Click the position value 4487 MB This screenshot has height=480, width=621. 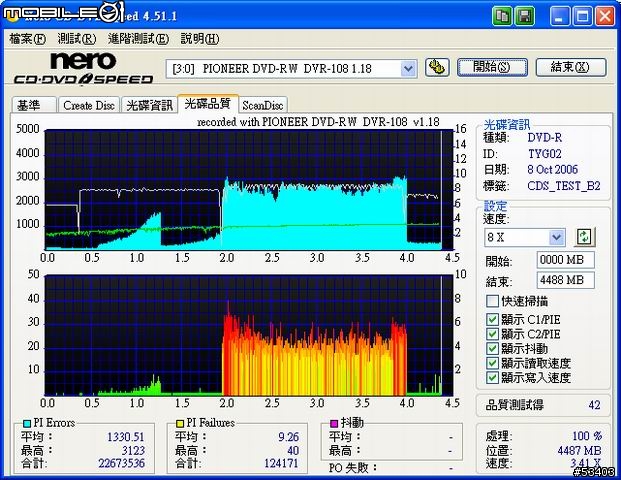pos(579,450)
